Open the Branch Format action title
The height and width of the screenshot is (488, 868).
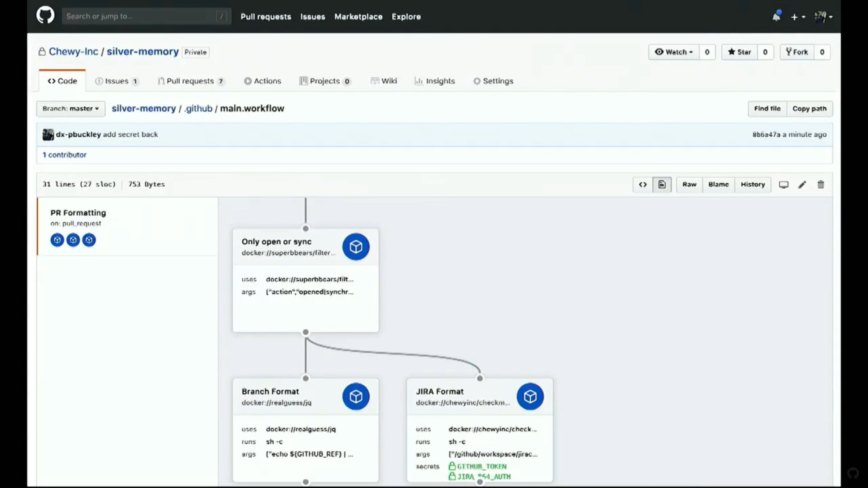point(270,391)
